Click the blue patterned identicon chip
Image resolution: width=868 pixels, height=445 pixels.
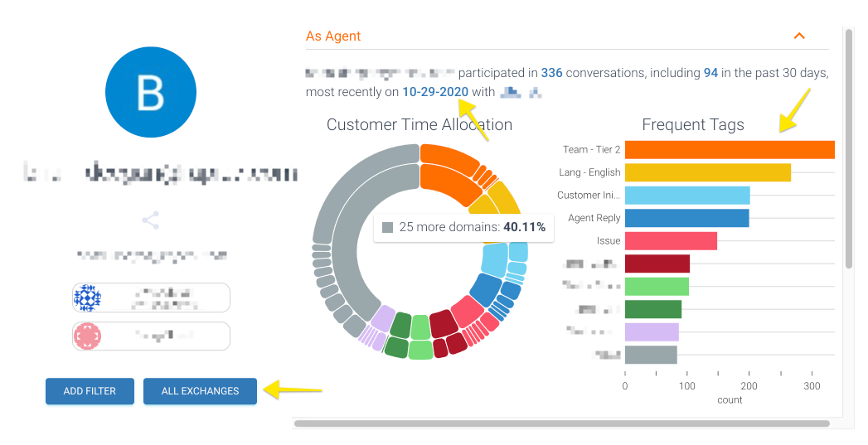pyautogui.click(x=151, y=297)
